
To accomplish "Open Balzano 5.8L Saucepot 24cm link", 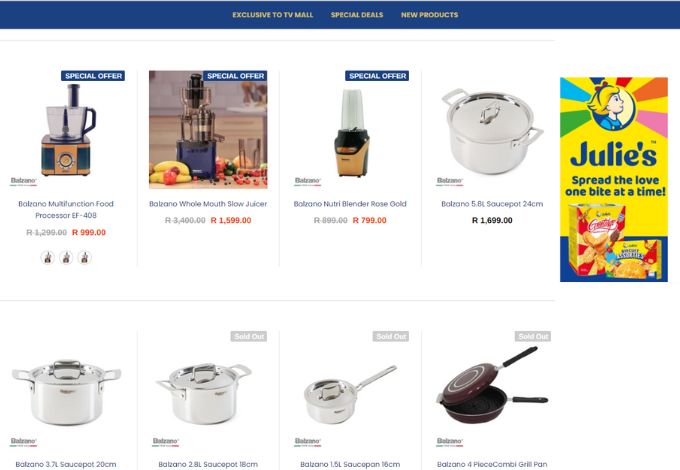I will [492, 204].
